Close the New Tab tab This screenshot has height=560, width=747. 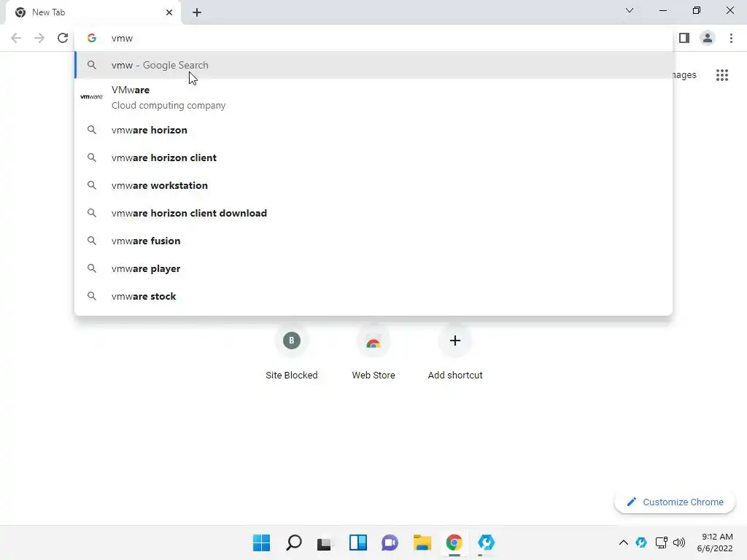(x=169, y=12)
